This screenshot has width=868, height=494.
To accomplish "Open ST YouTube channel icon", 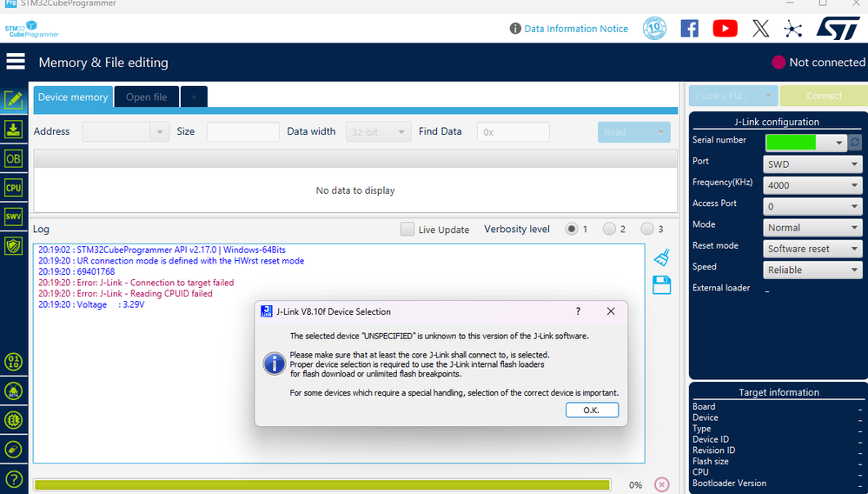I will point(725,28).
